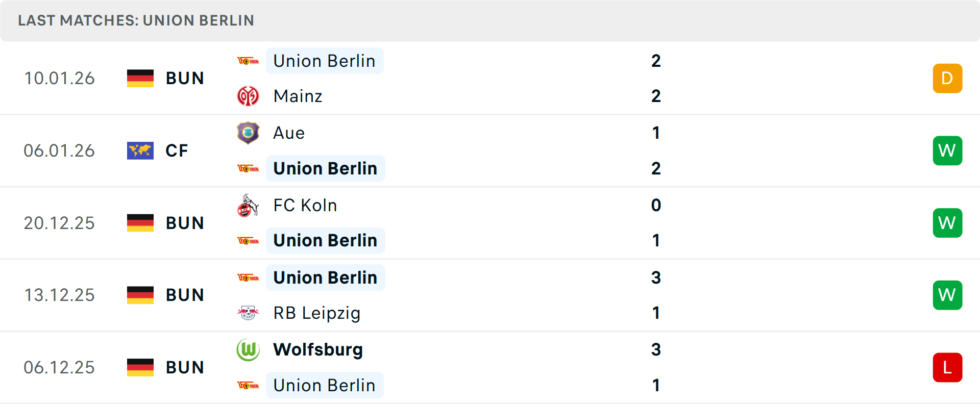Click the CF competition label
Image resolution: width=980 pixels, height=404 pixels.
pos(177,150)
